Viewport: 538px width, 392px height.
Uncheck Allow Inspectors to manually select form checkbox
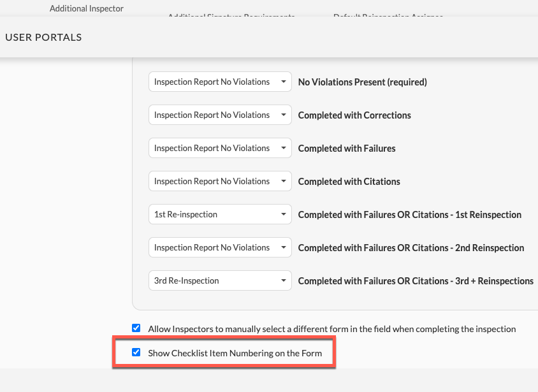pos(136,328)
